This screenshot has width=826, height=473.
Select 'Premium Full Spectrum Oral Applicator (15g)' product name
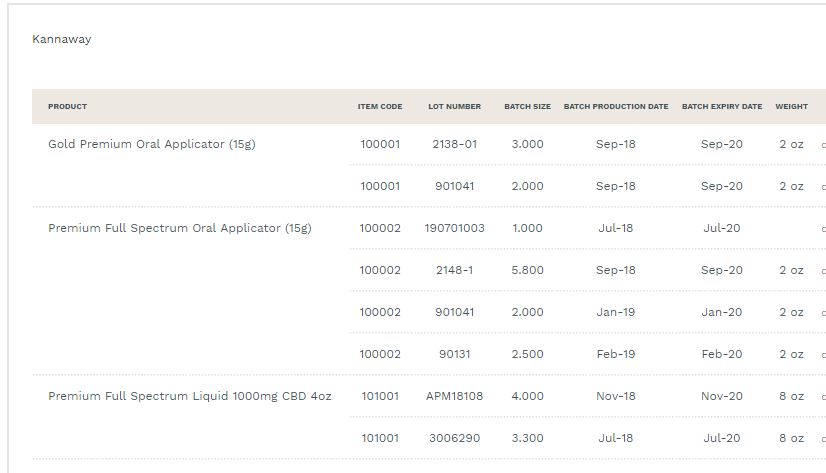pos(180,229)
